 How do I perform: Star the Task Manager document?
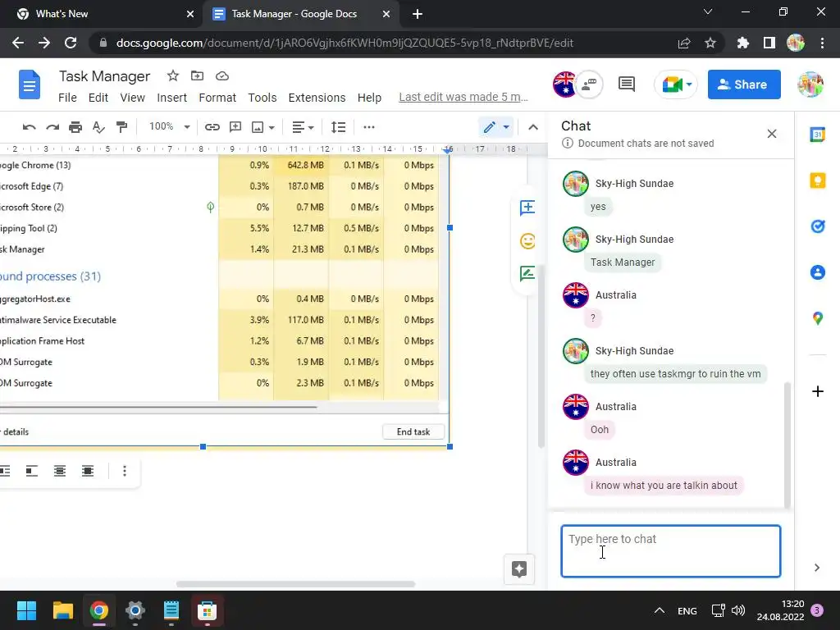point(172,76)
